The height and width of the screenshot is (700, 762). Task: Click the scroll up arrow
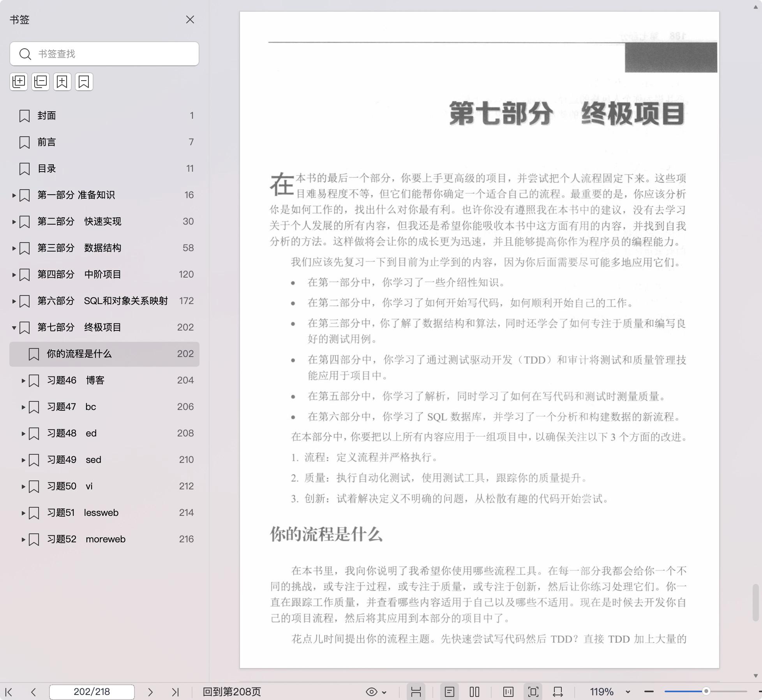tap(756, 7)
